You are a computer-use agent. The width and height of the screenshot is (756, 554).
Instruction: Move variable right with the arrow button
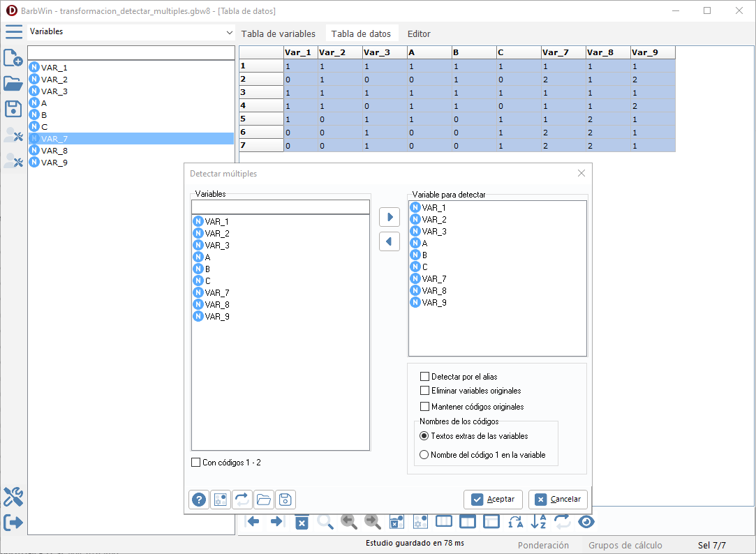click(390, 217)
